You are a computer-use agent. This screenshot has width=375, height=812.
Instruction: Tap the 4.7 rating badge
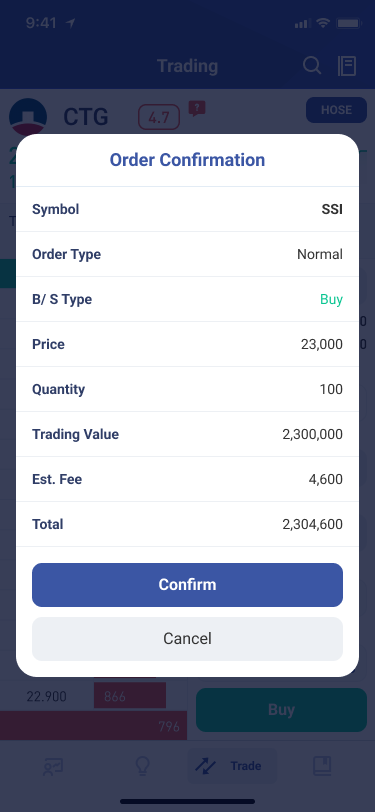[x=159, y=117]
